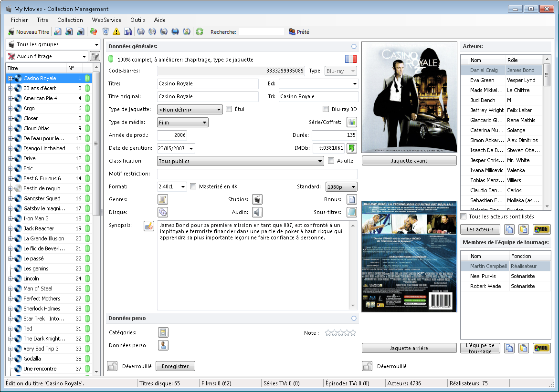
Task: Click the copy icon beside Les acteurs
Action: pos(509,229)
